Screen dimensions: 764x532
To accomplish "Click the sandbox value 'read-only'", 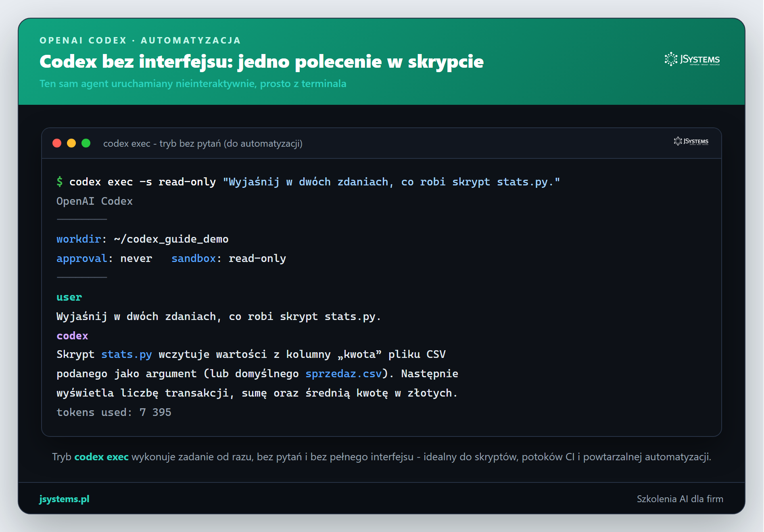I will (257, 259).
